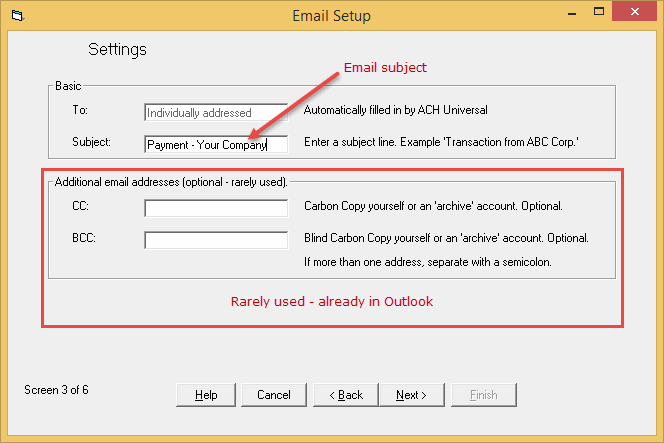Click the 'Additional email addresses' group label
Screen dimensions: 664x443
[171, 182]
